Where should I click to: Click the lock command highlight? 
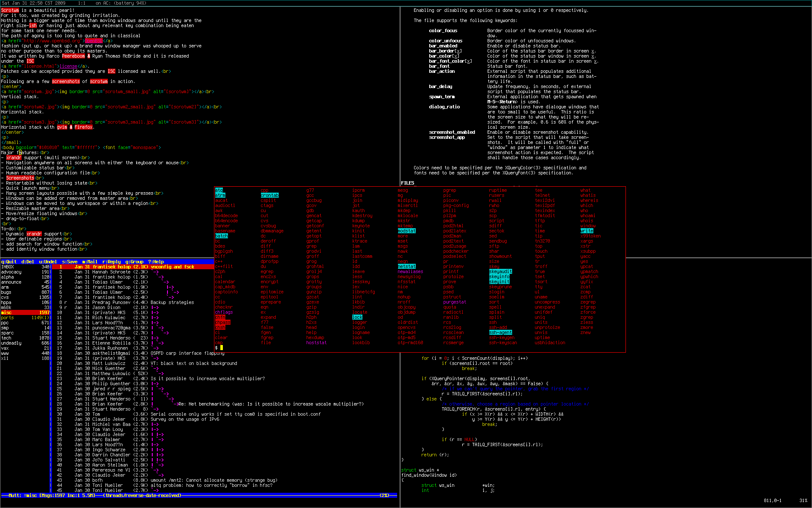pyautogui.click(x=357, y=317)
